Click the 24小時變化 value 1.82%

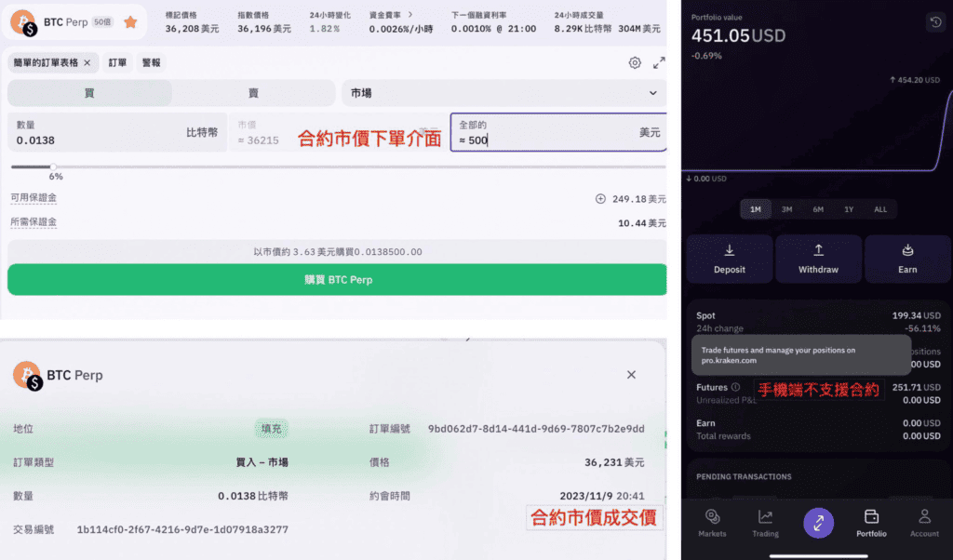(x=324, y=29)
